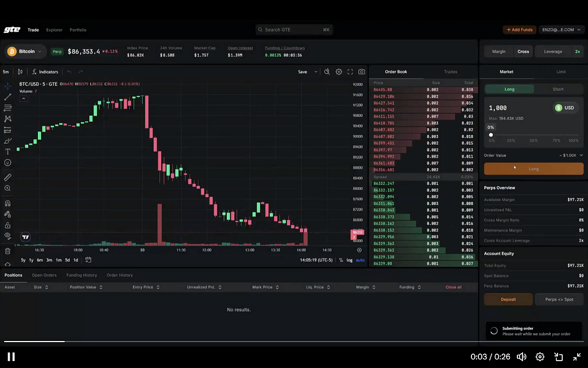This screenshot has height=368, width=588.
Task: Select the trend line drawing tool
Action: (x=7, y=97)
